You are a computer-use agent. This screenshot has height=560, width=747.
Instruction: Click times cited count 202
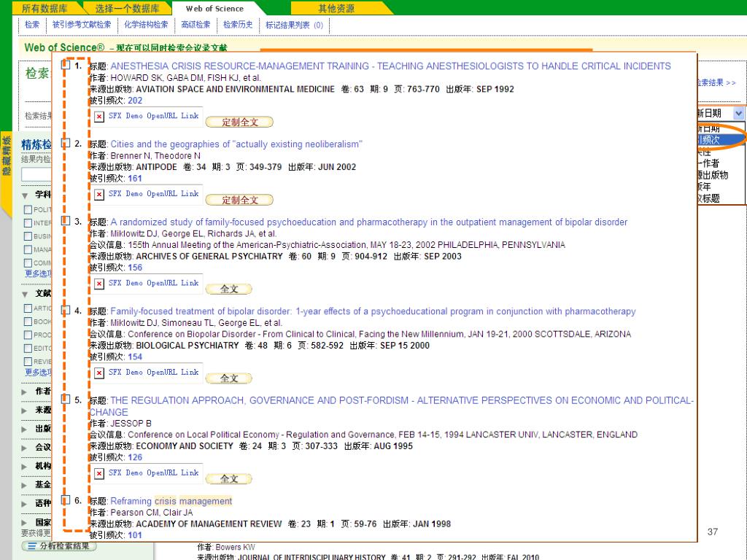[135, 101]
